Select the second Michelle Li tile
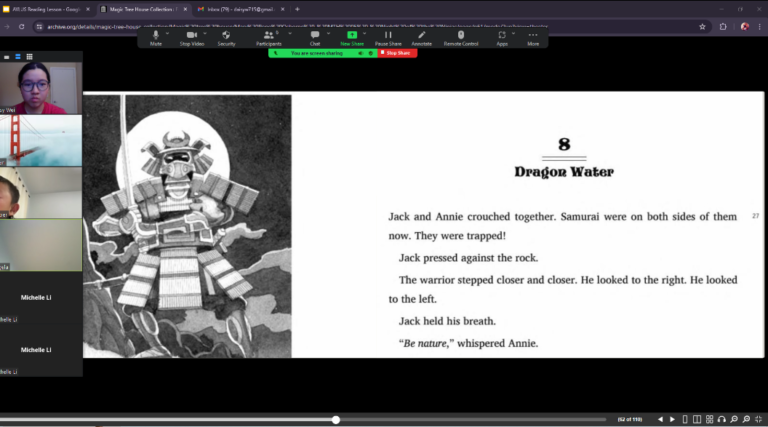The image size is (768, 427). 41,350
